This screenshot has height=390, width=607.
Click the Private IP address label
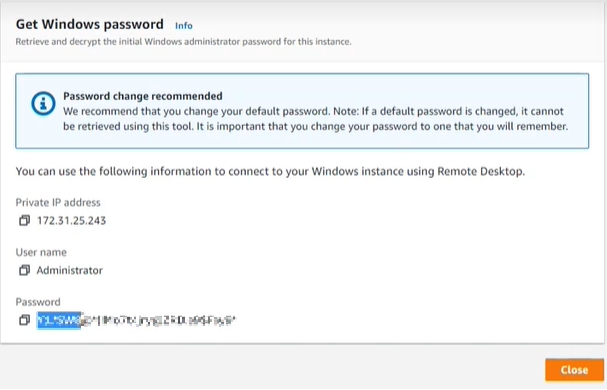pos(58,203)
